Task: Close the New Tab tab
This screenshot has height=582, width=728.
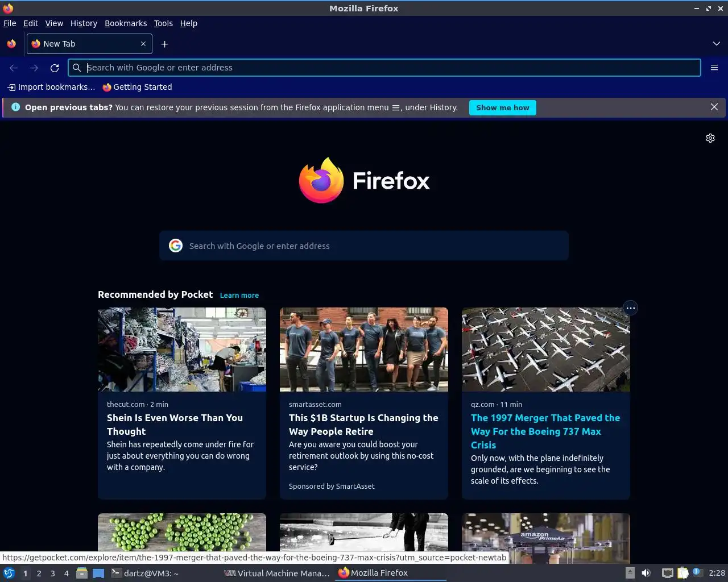Action: click(143, 44)
